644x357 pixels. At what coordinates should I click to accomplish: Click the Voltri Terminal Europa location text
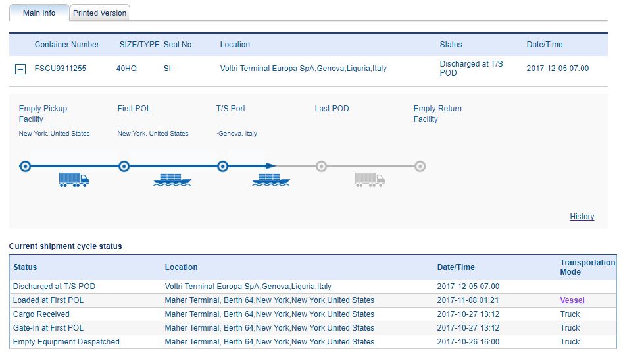pos(303,69)
